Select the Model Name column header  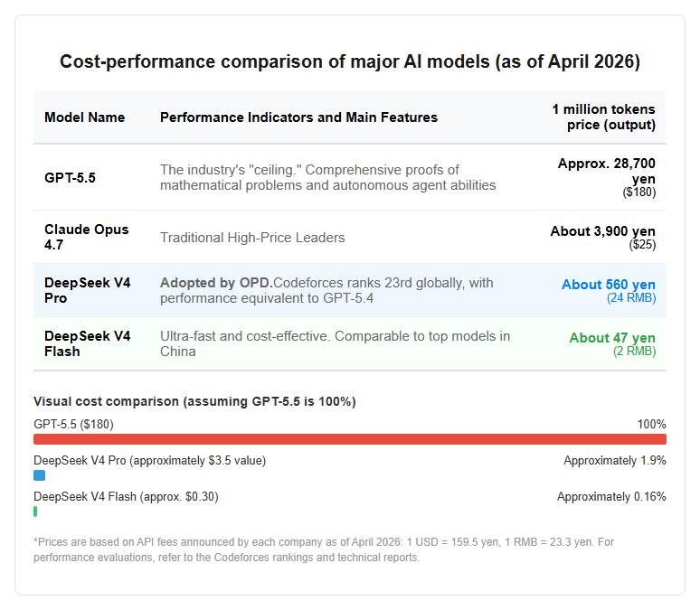tap(84, 117)
